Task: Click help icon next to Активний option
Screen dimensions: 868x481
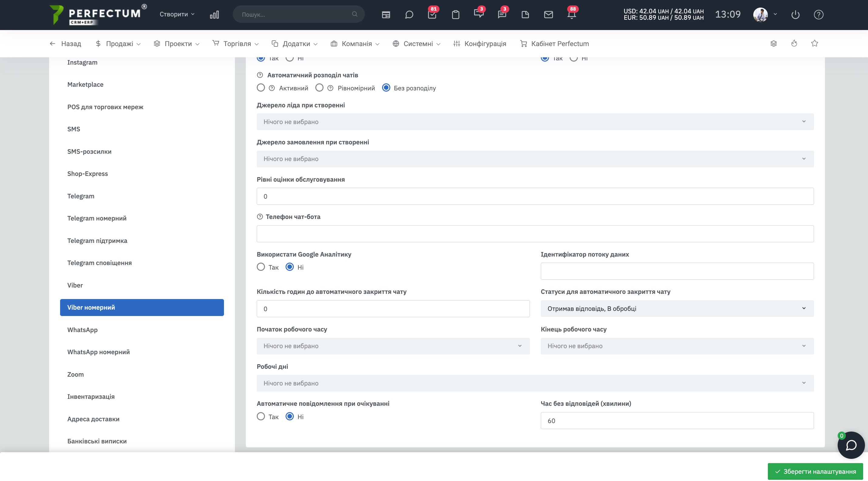Action: [x=272, y=88]
